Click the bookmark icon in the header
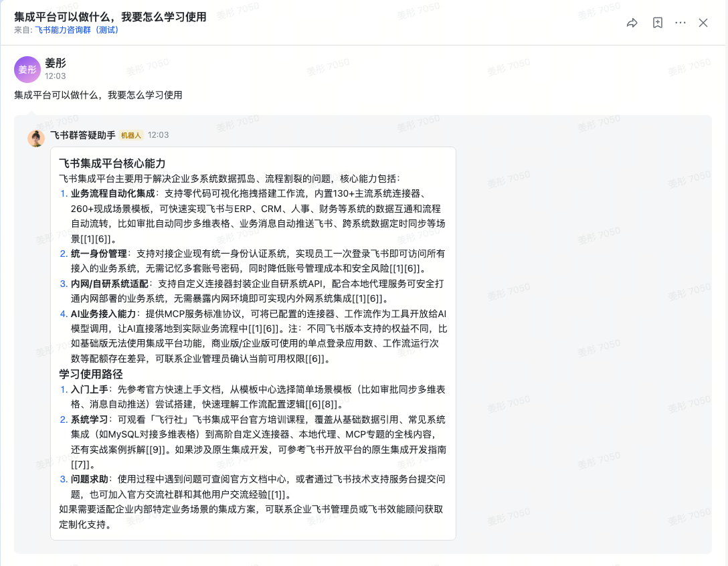This screenshot has height=566, width=728. 657,23
